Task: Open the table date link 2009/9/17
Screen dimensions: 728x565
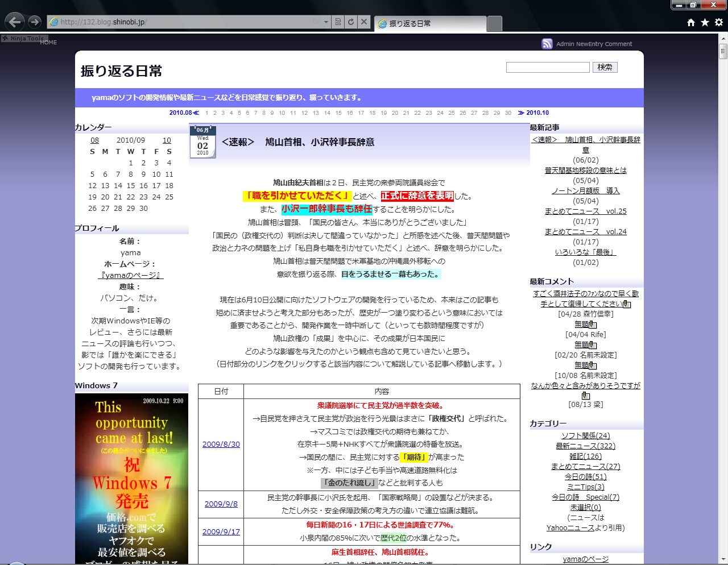Action: coord(221,531)
